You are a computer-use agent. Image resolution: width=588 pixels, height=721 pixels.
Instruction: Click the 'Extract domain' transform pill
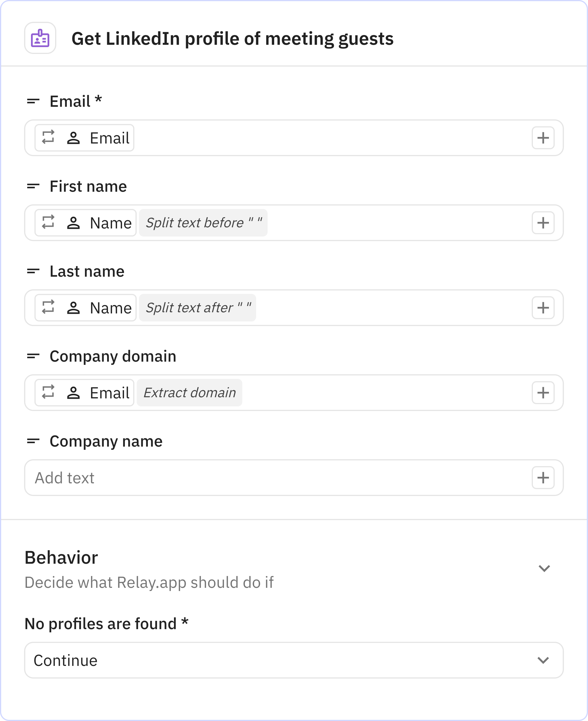pyautogui.click(x=189, y=393)
